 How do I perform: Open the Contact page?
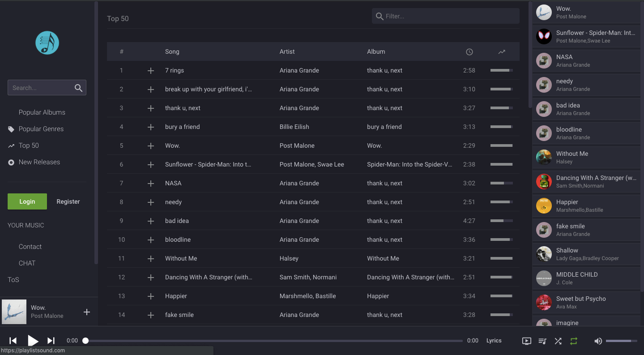tap(30, 247)
